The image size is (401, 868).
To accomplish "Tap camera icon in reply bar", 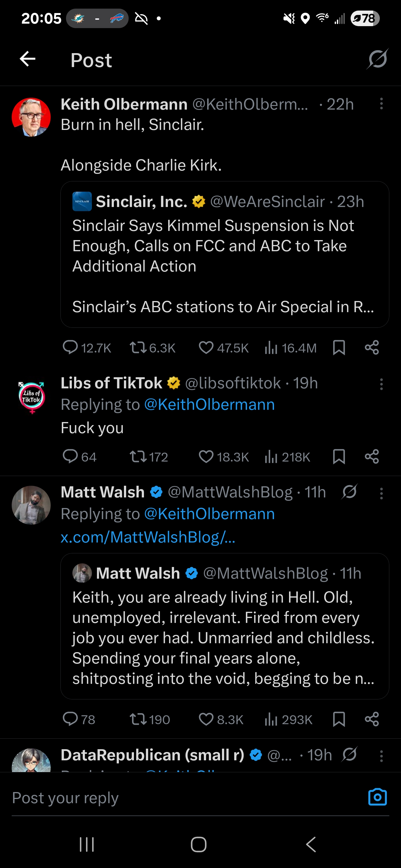I will [377, 797].
